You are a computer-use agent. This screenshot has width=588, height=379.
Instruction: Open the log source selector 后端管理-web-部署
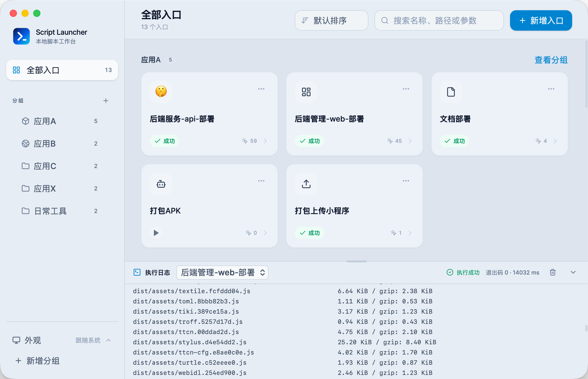pyautogui.click(x=222, y=273)
